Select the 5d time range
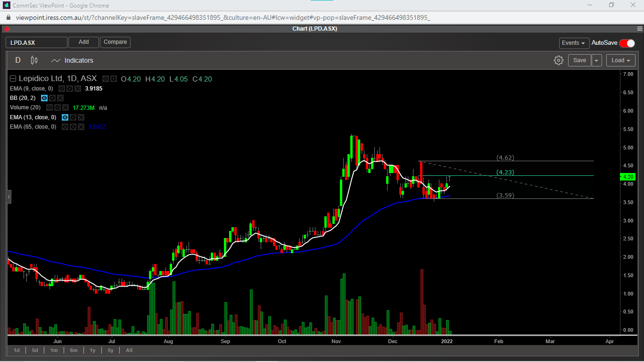The height and width of the screenshot is (362, 644). 35,350
